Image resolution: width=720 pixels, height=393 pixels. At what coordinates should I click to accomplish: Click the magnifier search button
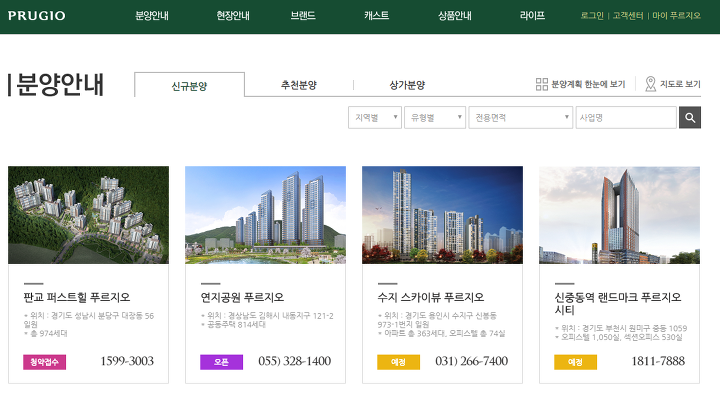[x=690, y=118]
